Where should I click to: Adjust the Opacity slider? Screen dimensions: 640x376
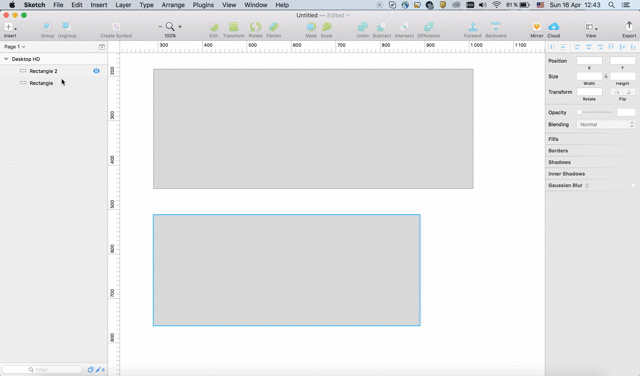coord(595,112)
